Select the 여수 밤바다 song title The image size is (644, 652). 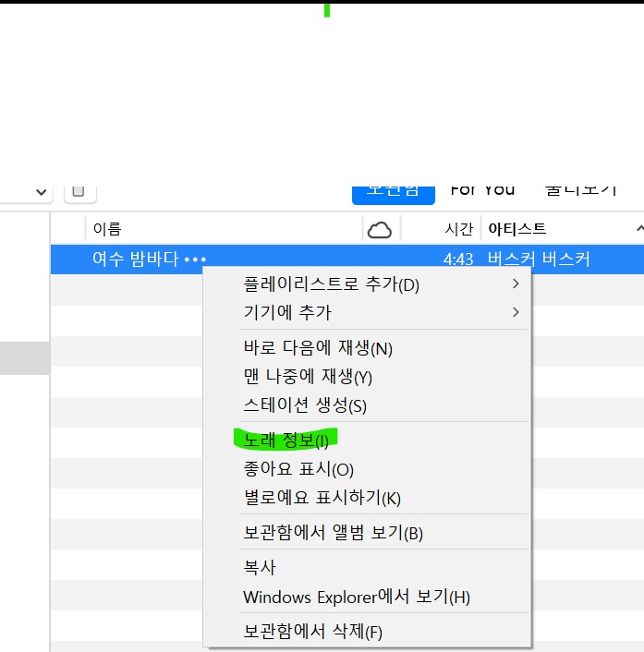136,260
